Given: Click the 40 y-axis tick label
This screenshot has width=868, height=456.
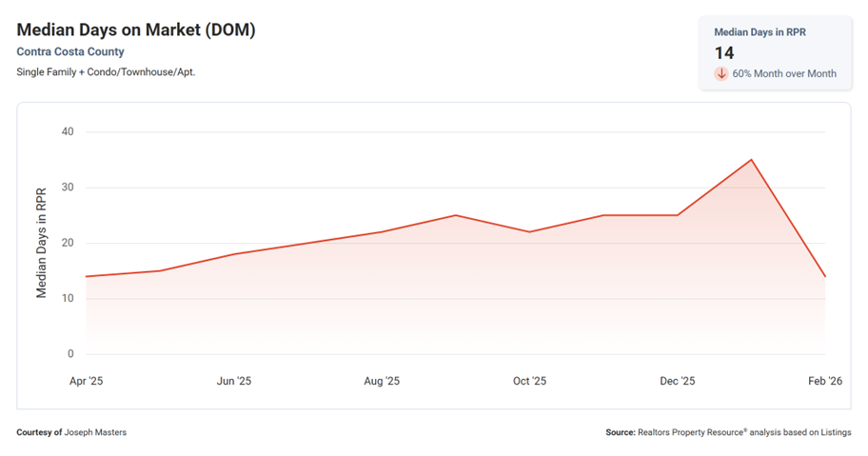Looking at the screenshot, I should (67, 131).
